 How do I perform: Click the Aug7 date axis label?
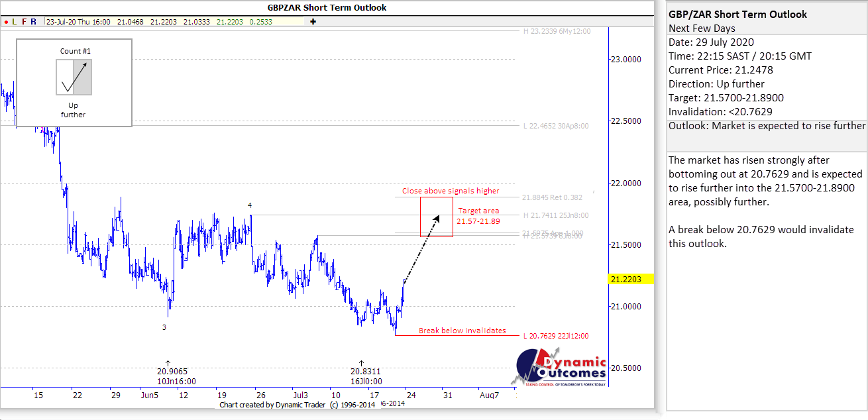pyautogui.click(x=489, y=395)
